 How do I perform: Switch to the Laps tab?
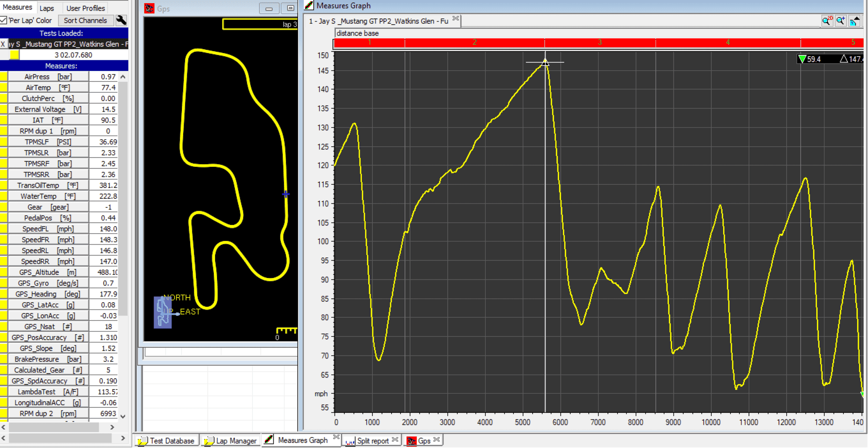[47, 8]
